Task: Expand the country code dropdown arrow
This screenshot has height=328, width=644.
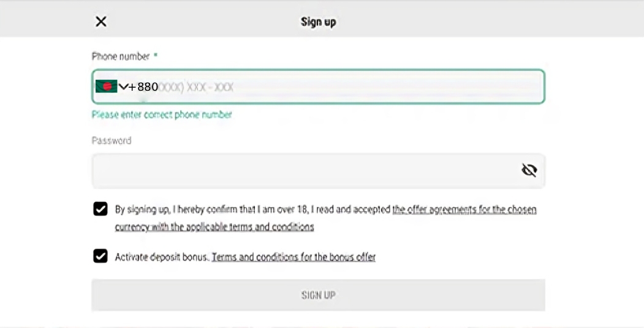Action: pyautogui.click(x=123, y=86)
